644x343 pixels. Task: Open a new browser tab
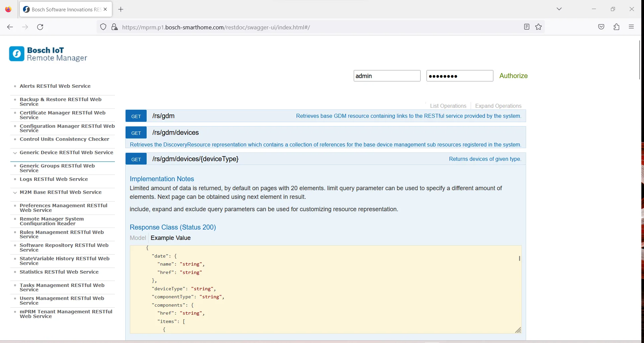pyautogui.click(x=121, y=9)
